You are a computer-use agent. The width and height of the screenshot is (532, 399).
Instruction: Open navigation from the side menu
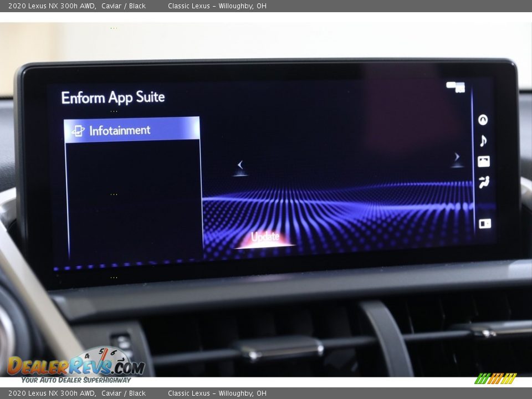pyautogui.click(x=483, y=120)
